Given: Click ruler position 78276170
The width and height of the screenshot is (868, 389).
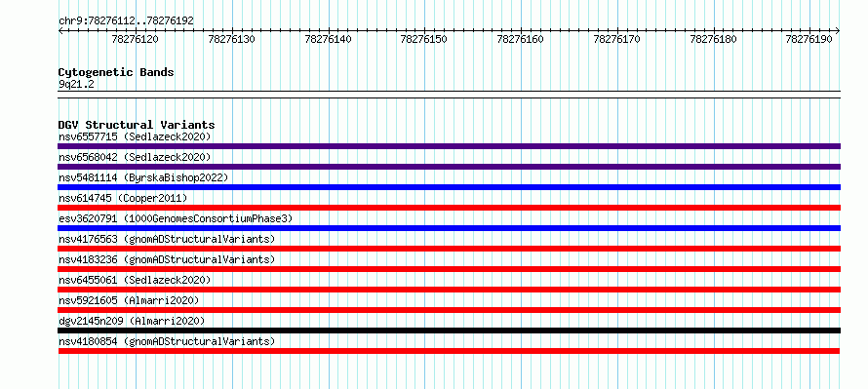Looking at the screenshot, I should pyautogui.click(x=616, y=39).
